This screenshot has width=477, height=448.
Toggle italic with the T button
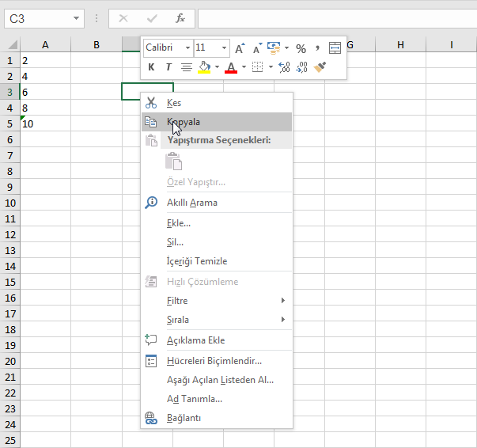tap(168, 67)
